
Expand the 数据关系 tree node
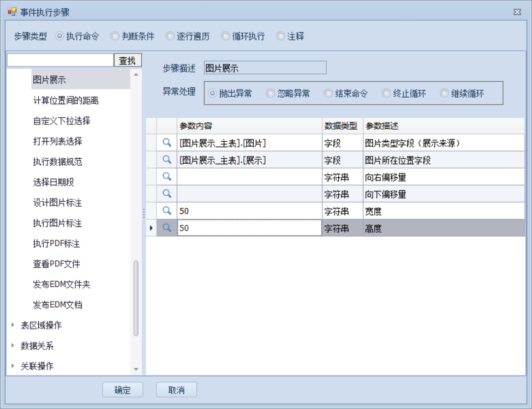click(13, 346)
